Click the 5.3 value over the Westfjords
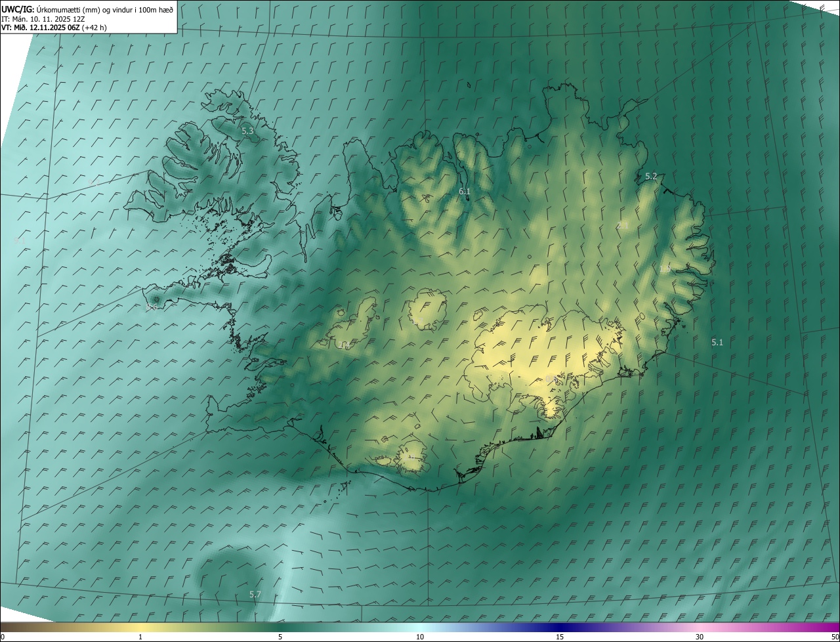Viewport: 840px width, 642px height. 247,131
